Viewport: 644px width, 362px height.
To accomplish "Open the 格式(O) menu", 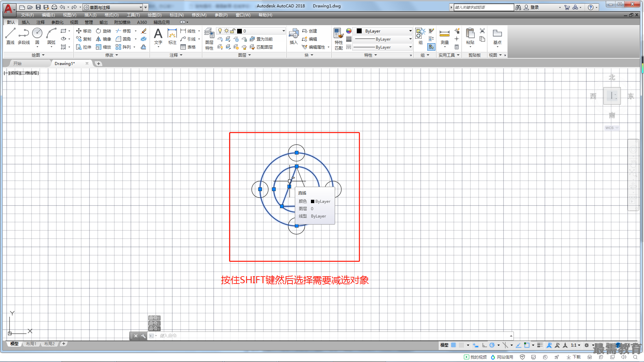I will (111, 15).
